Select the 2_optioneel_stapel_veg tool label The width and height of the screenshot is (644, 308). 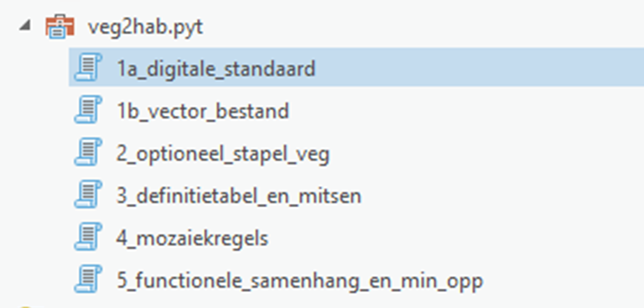click(223, 154)
